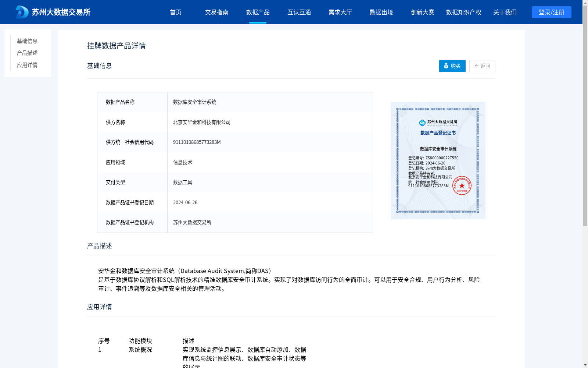Select supplier name 北京安华金和科技有限公司

(x=202, y=122)
